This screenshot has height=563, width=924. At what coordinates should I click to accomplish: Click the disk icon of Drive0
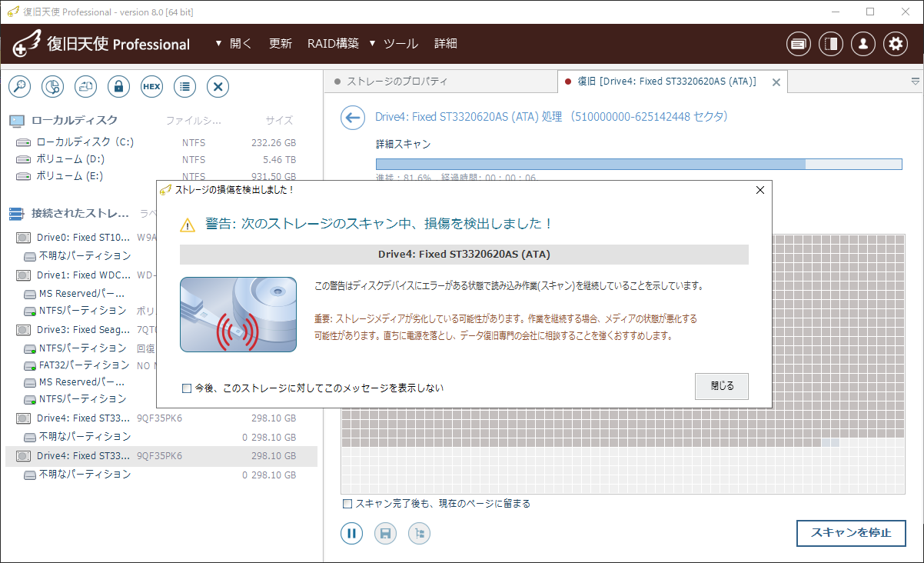24,238
